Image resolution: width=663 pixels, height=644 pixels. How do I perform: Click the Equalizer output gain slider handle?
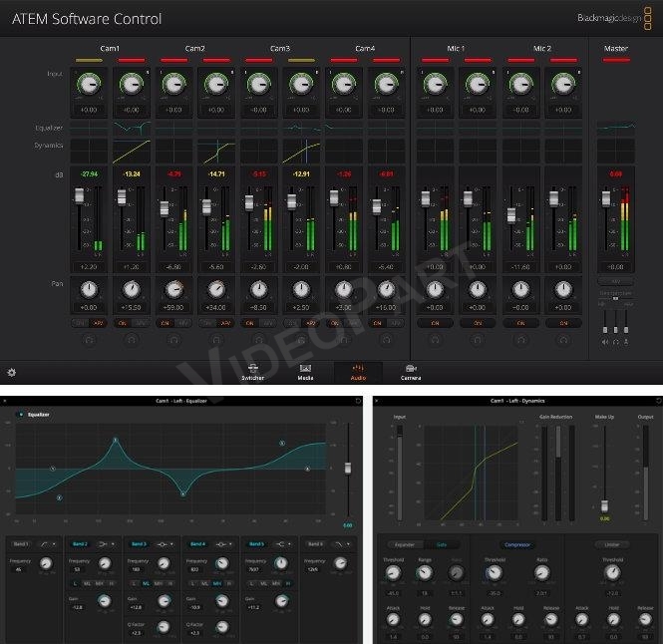pos(348,469)
